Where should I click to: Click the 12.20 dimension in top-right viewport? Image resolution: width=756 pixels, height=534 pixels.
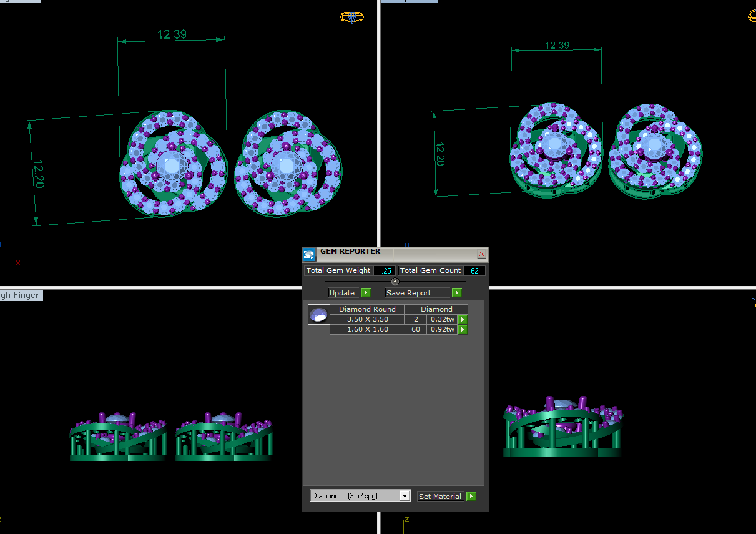(x=439, y=154)
